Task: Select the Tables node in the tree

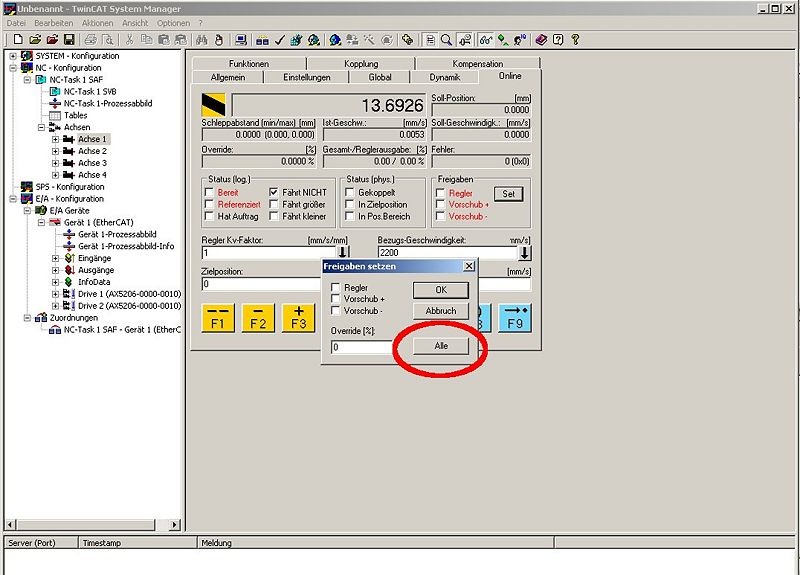Action: click(76, 115)
